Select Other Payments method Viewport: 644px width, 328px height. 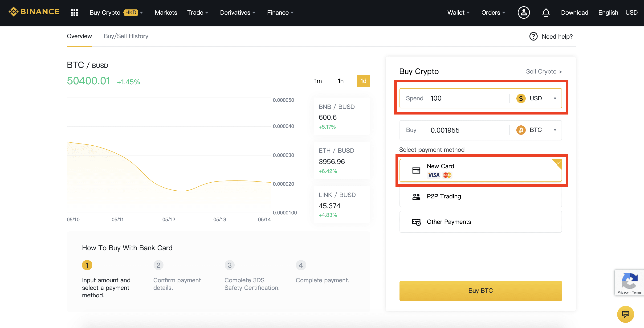coord(480,222)
